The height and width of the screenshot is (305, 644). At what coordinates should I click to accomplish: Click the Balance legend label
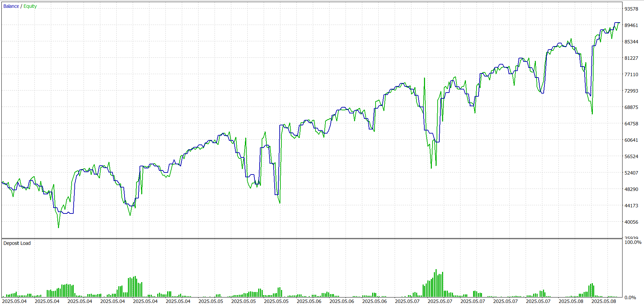point(11,6)
